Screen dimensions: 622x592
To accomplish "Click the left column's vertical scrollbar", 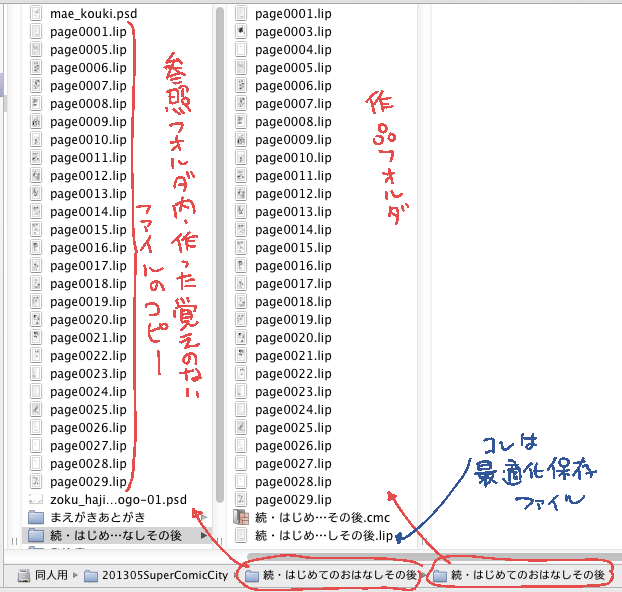I will tap(220, 255).
